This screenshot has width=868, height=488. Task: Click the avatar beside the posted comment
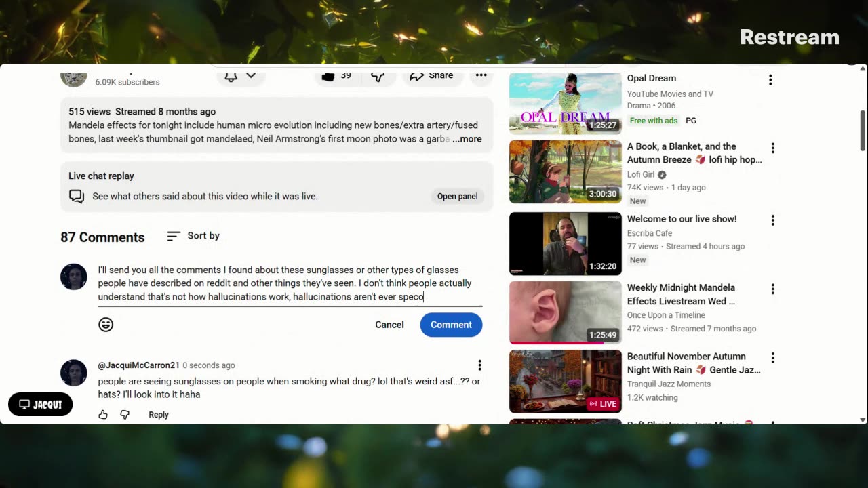(x=74, y=373)
